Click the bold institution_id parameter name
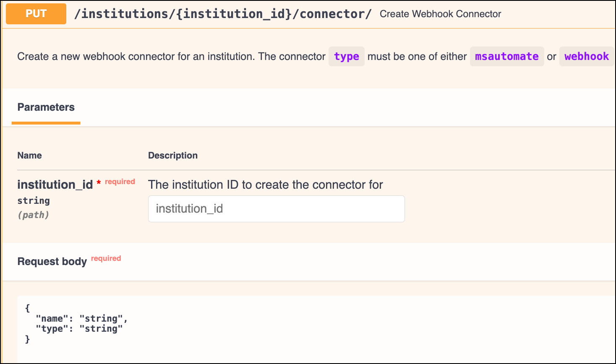This screenshot has height=364, width=616. point(55,185)
